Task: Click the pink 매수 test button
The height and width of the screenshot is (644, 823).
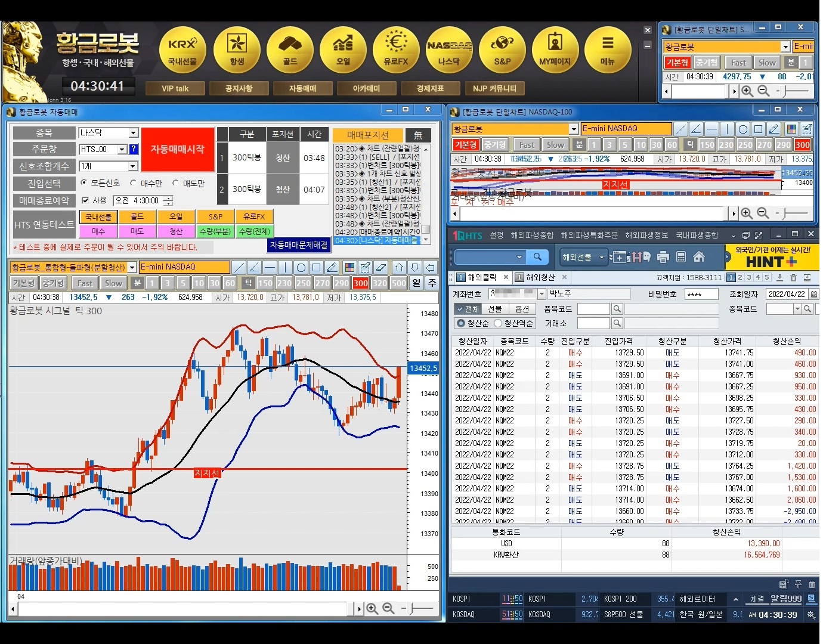Action: click(98, 231)
